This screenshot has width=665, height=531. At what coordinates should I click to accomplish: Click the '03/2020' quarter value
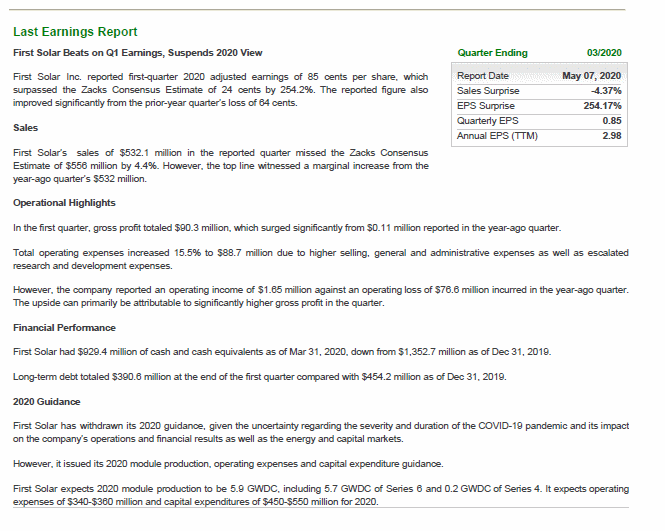click(x=604, y=53)
